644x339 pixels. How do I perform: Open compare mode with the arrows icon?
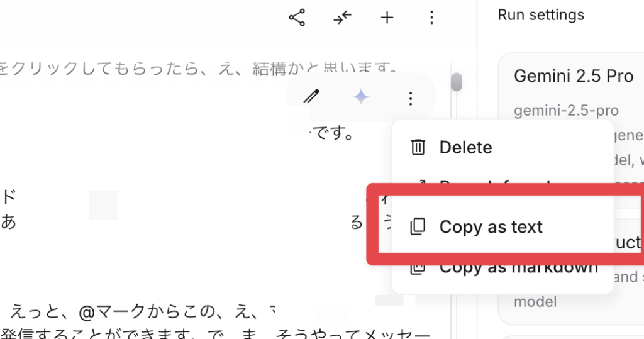(x=342, y=18)
